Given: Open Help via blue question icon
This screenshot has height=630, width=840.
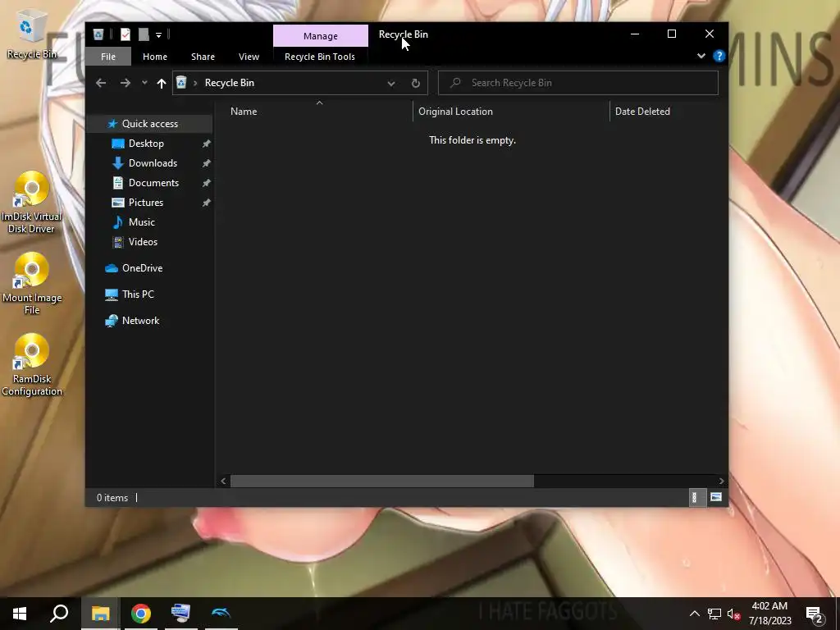Looking at the screenshot, I should tap(719, 56).
